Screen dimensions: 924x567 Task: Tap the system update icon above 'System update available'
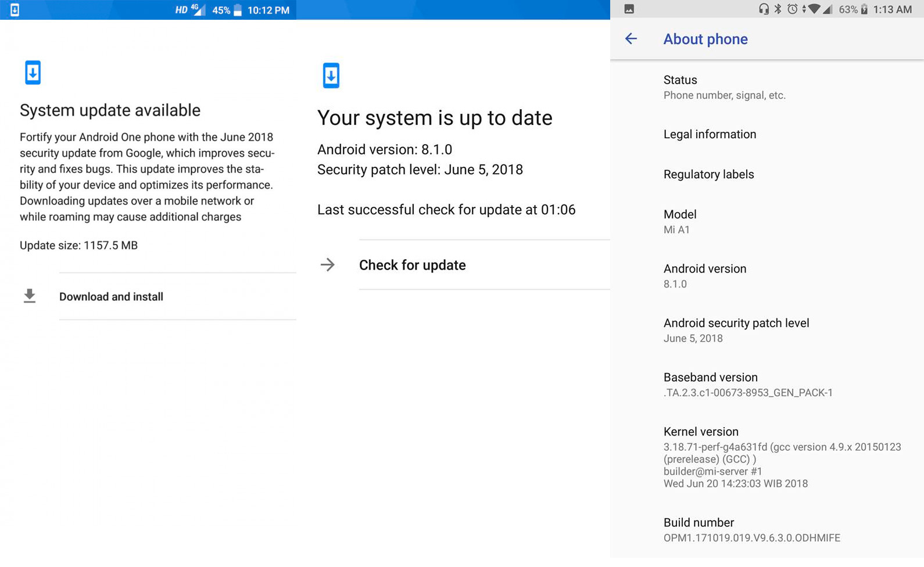tap(33, 73)
